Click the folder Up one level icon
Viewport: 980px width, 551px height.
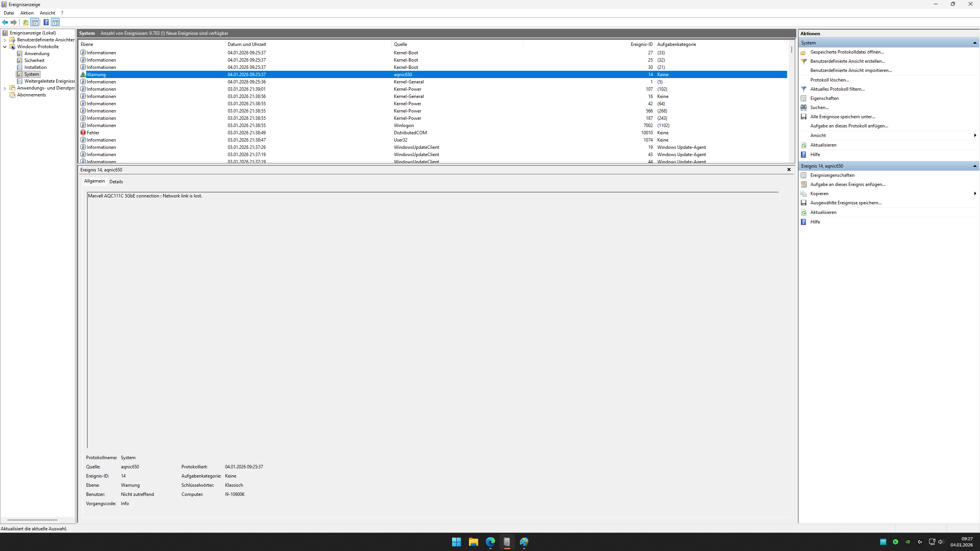(26, 22)
